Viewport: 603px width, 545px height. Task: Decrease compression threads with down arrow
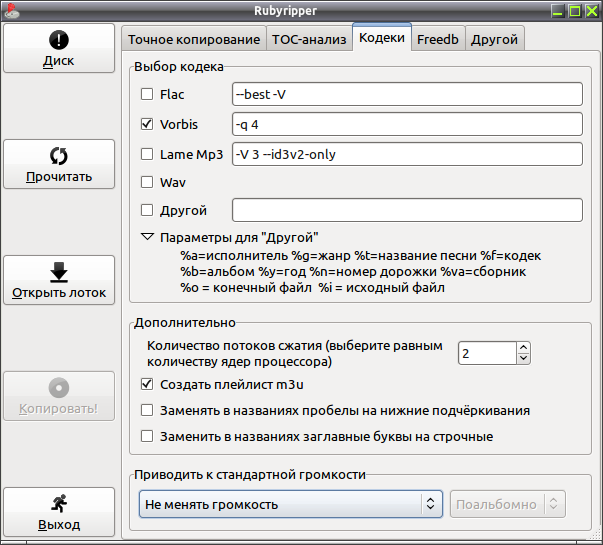coord(523,358)
